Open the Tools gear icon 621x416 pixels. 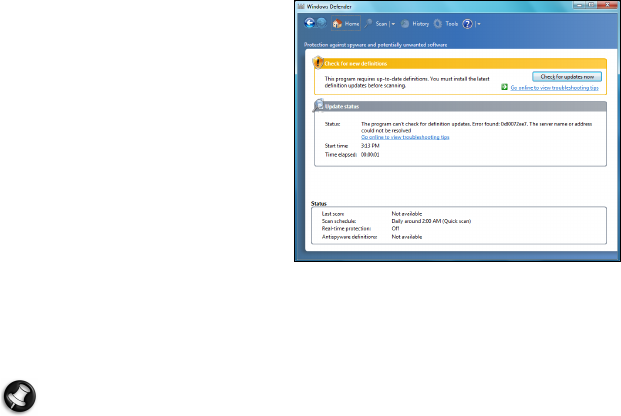[438, 24]
